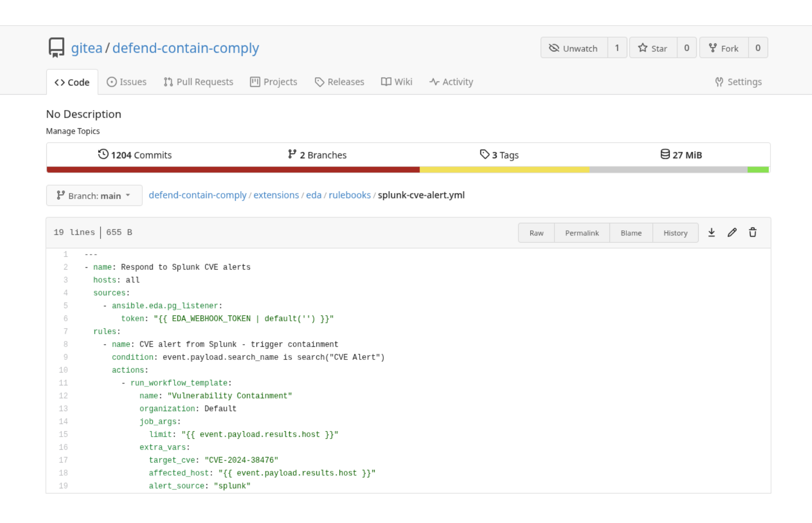Image resolution: width=812 pixels, height=523 pixels.
Task: View file History
Action: (x=676, y=233)
